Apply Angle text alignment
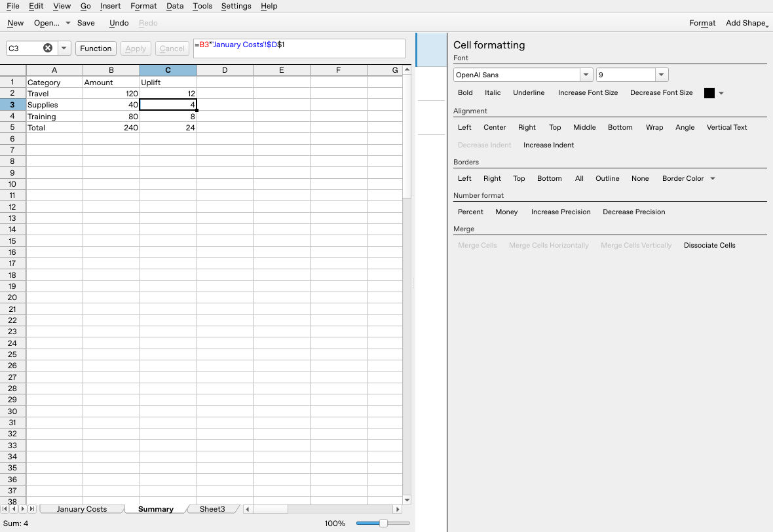The width and height of the screenshot is (773, 532). click(x=685, y=127)
